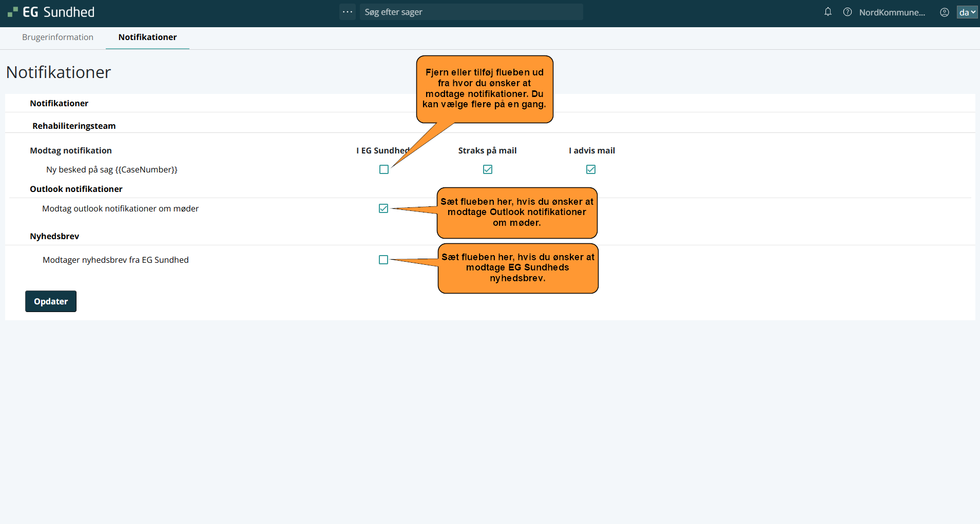Open the three-dot menu in header

[x=348, y=12]
